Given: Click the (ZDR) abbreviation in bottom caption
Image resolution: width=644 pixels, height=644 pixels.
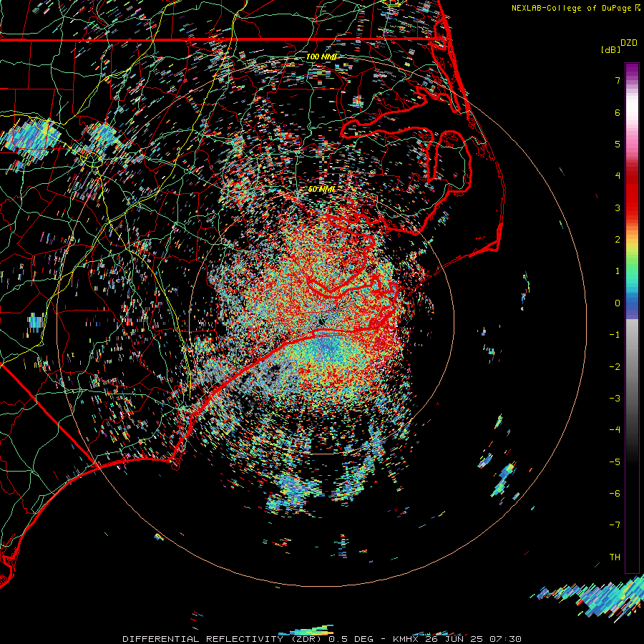Looking at the screenshot, I should (x=304, y=639).
